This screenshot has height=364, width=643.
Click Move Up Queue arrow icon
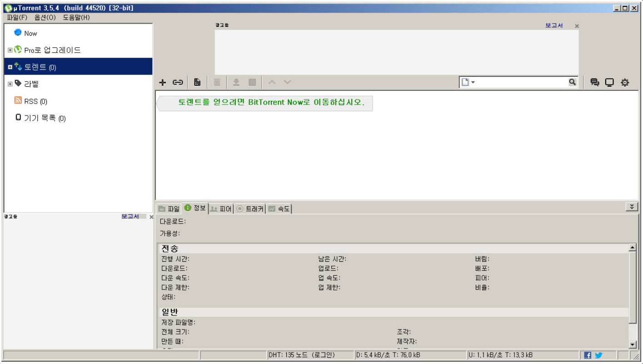[272, 82]
